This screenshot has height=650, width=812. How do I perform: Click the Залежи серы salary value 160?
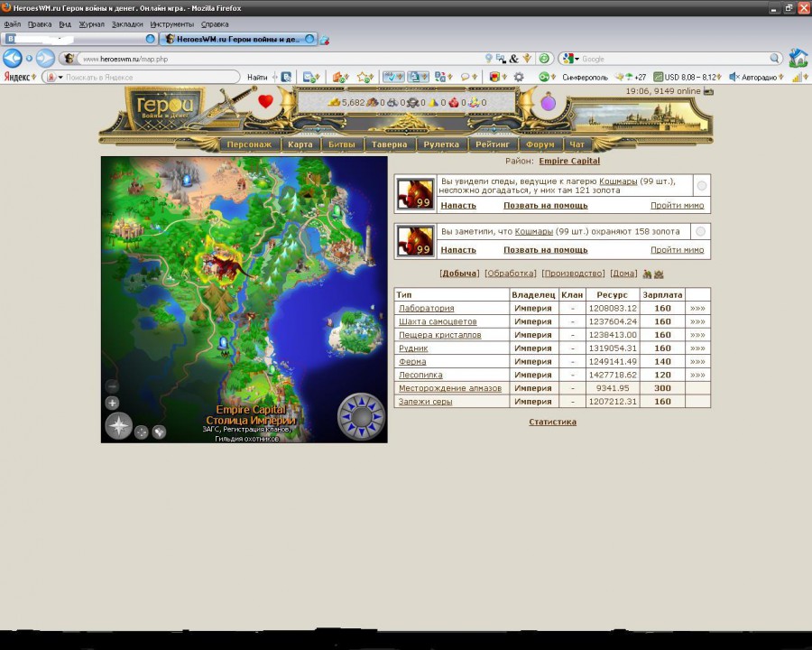click(662, 402)
